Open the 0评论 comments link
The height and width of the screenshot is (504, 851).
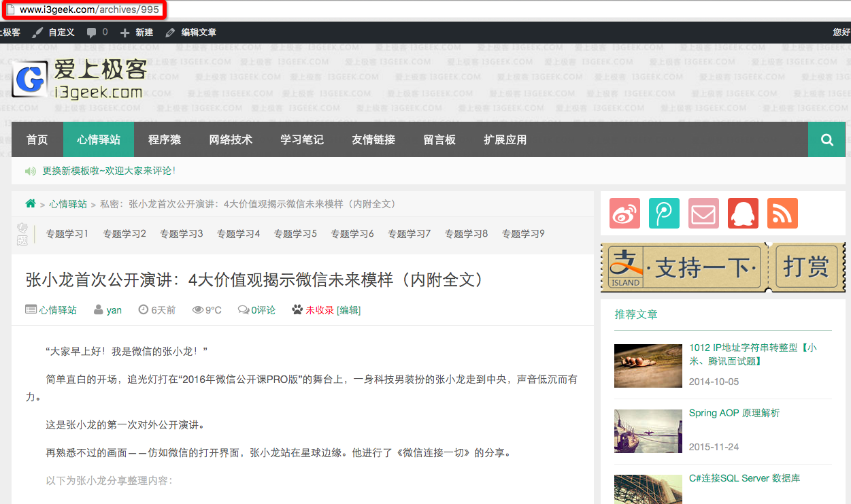tap(263, 310)
